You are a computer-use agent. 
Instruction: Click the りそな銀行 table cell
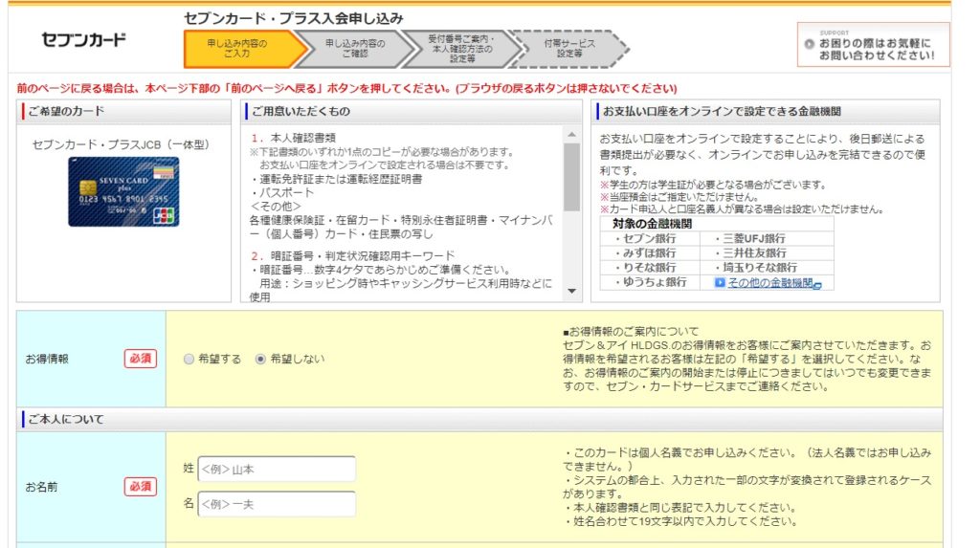[650, 268]
